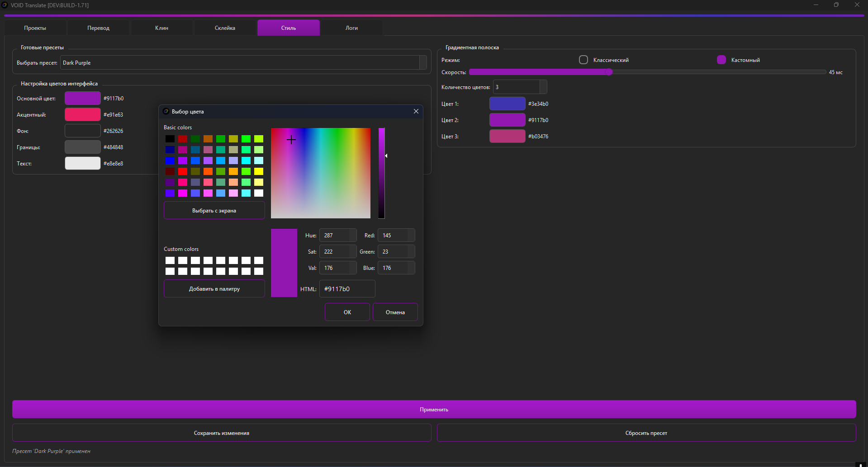Click gradient Color 3 swatch #b03476
The image size is (868, 467).
(507, 137)
